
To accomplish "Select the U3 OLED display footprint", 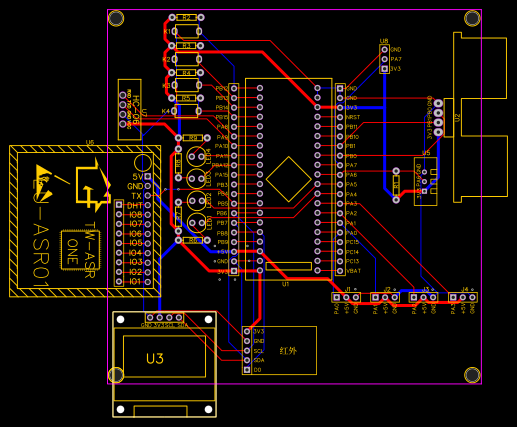I will pyautogui.click(x=164, y=364).
